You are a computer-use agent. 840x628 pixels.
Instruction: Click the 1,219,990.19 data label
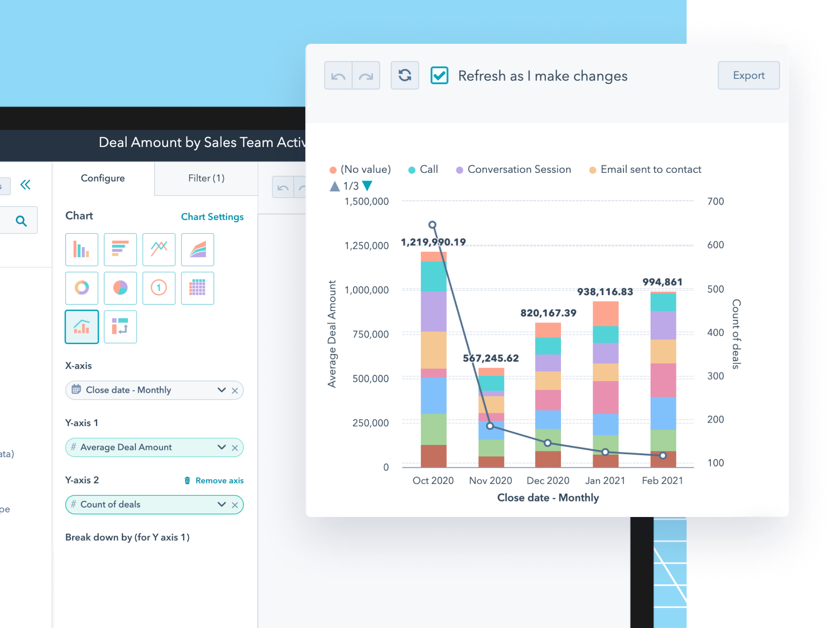tap(433, 242)
